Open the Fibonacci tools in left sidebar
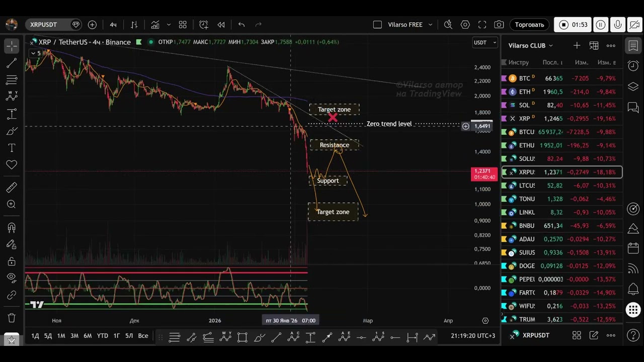The image size is (644, 362). [x=12, y=80]
